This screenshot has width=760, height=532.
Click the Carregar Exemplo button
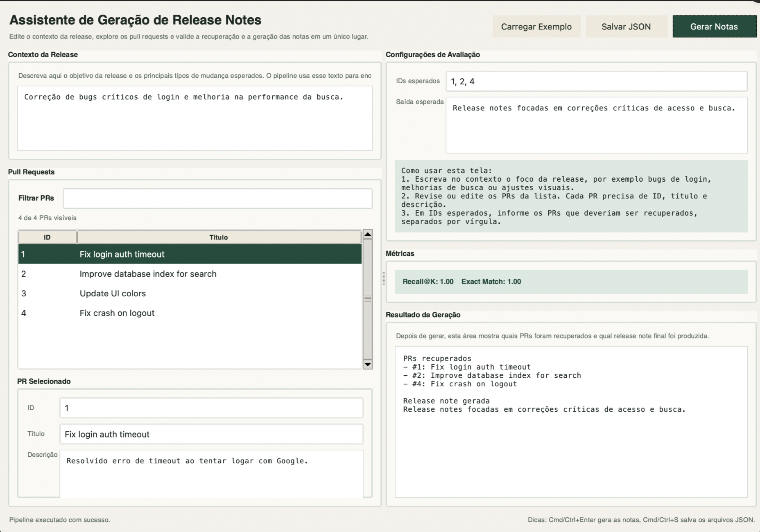(x=536, y=27)
